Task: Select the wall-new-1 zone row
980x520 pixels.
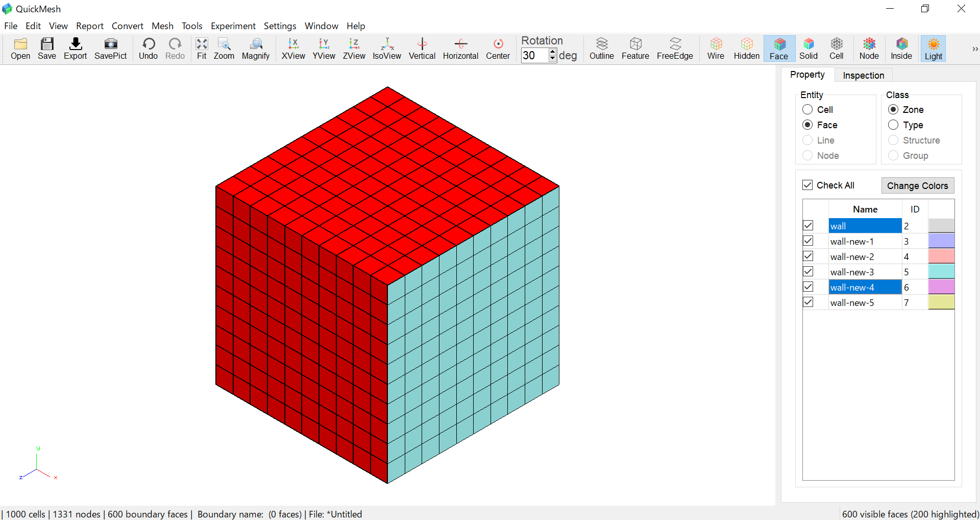Action: coord(865,241)
